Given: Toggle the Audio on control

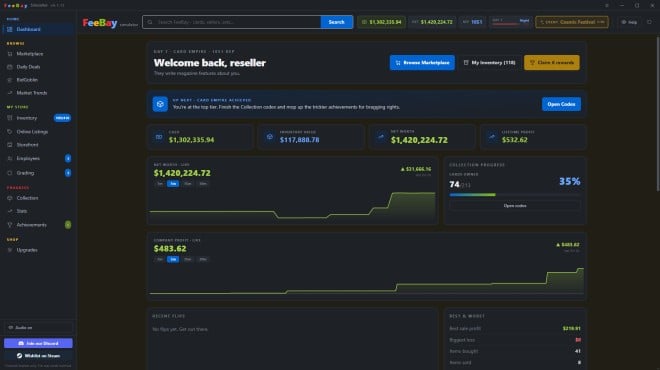Looking at the screenshot, I should 38,327.
